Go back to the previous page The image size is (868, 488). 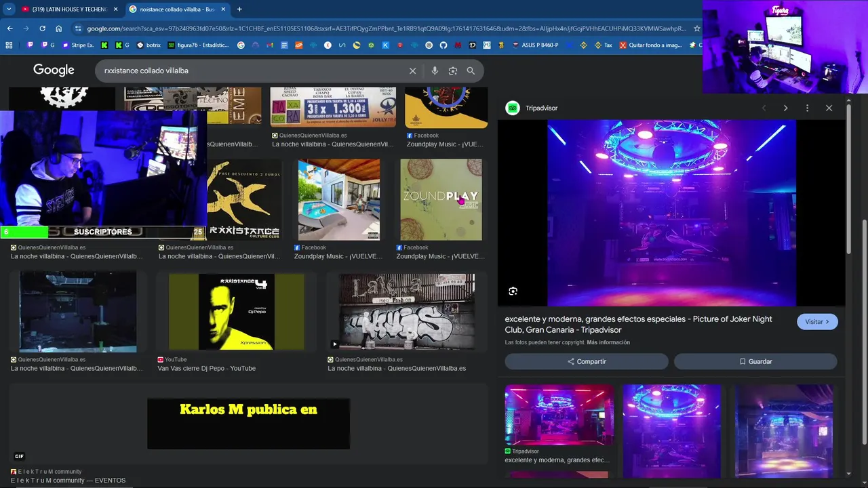[x=9, y=28]
